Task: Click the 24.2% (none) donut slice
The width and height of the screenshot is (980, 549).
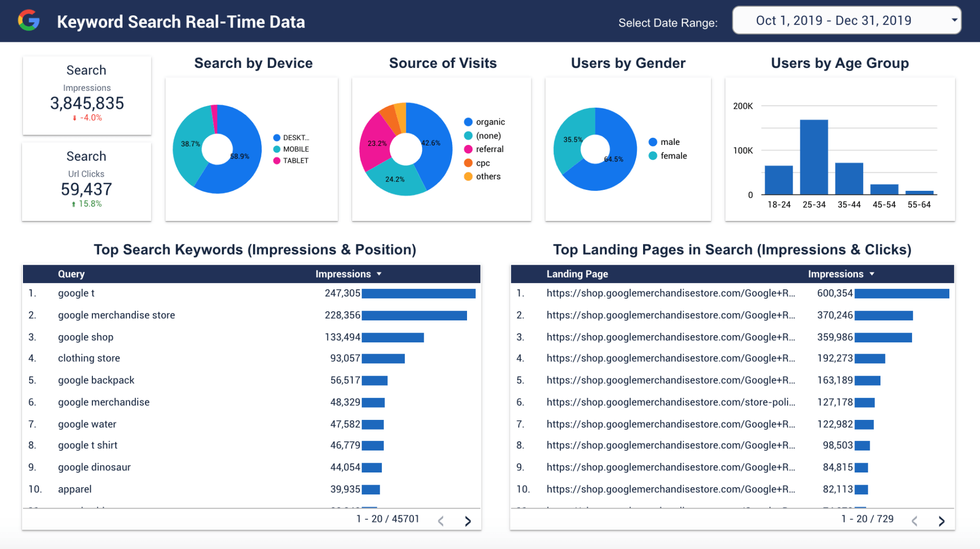Action: pyautogui.click(x=395, y=180)
